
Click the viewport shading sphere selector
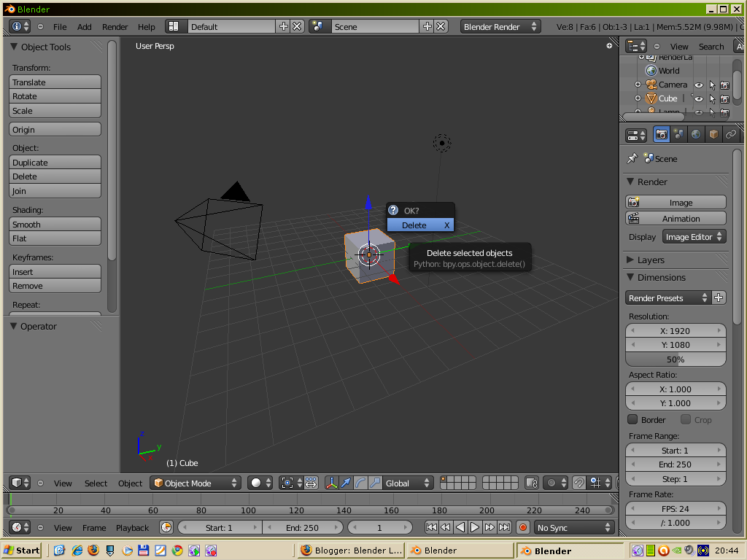pyautogui.click(x=260, y=483)
